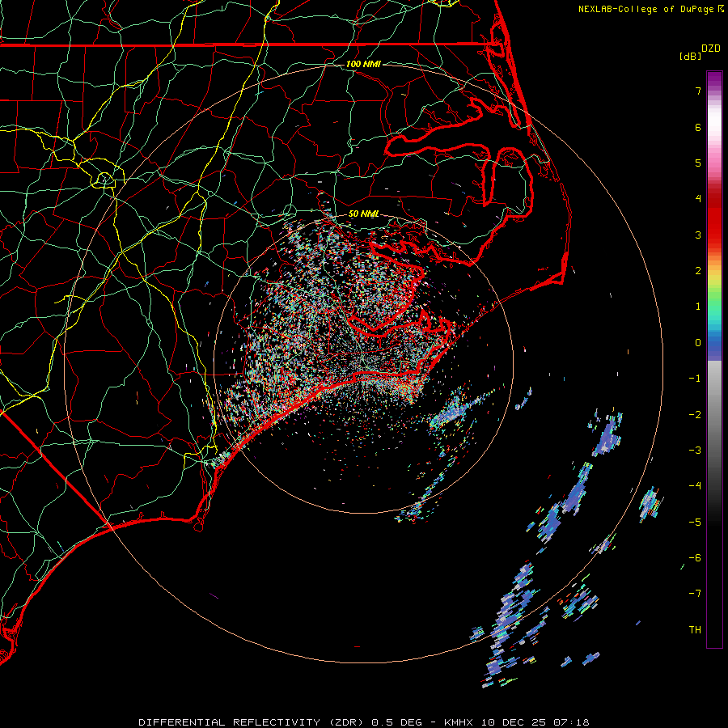This screenshot has height=728, width=728.
Task: Click the KMHX radar site identifier
Action: coord(458,722)
